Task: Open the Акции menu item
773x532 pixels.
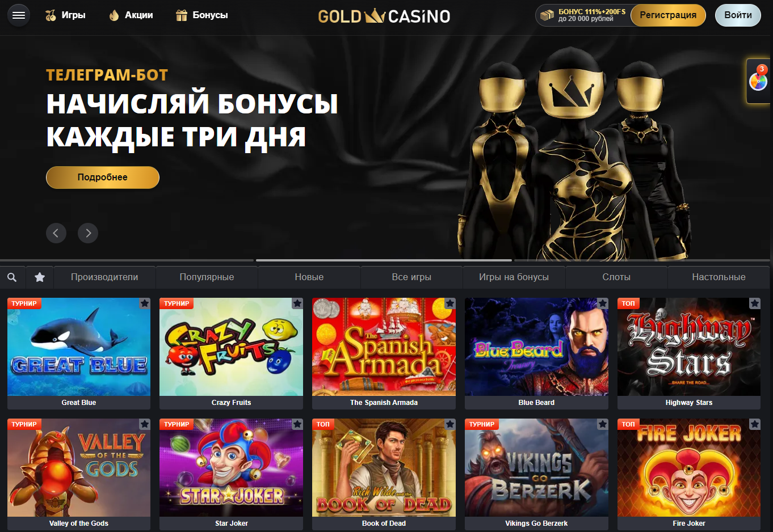Action: pyautogui.click(x=131, y=15)
